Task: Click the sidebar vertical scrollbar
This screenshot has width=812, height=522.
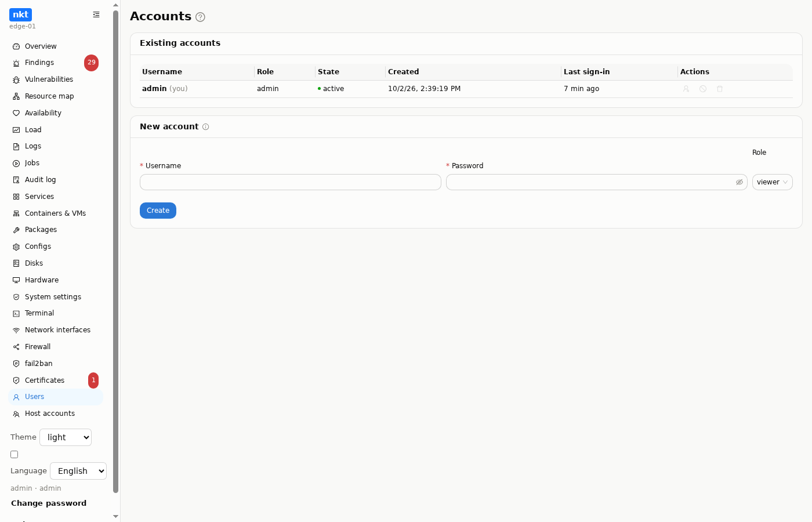Action: point(115,252)
